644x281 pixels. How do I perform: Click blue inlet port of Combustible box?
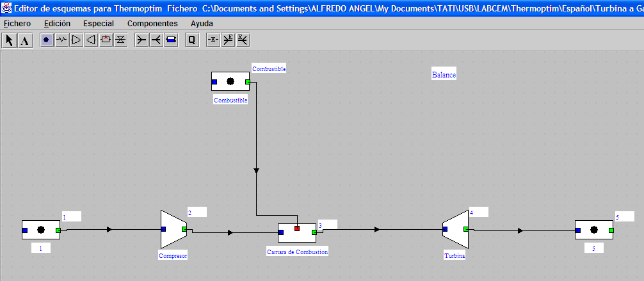pyautogui.click(x=214, y=82)
